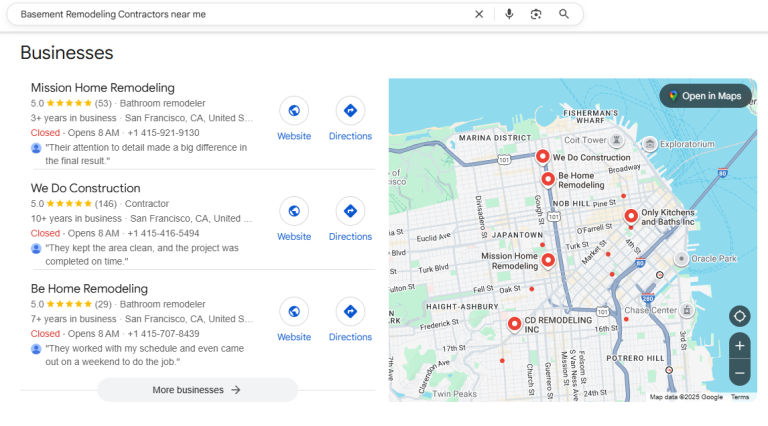The image size is (768, 426).
Task: Open Be Home Remodeling website icon
Action: pyautogui.click(x=294, y=312)
